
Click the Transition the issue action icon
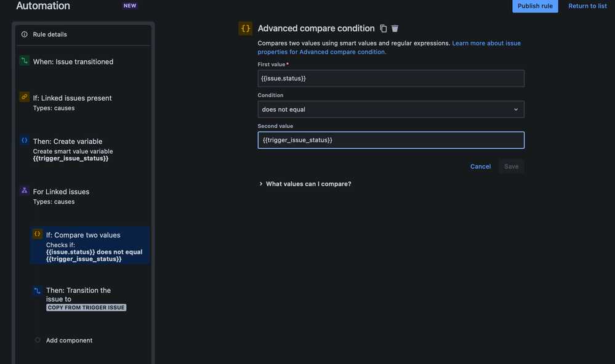[37, 290]
